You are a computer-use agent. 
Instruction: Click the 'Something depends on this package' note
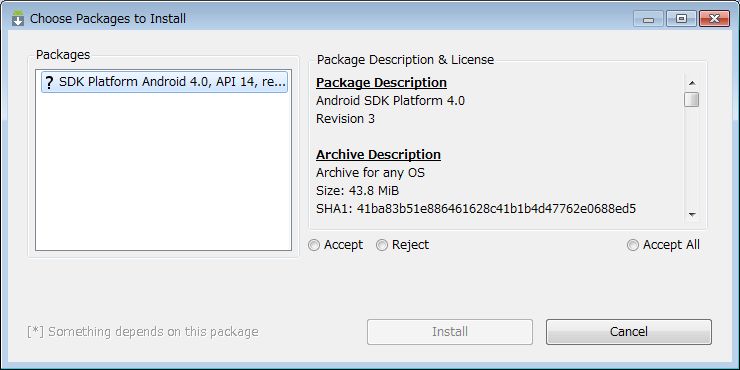point(143,332)
